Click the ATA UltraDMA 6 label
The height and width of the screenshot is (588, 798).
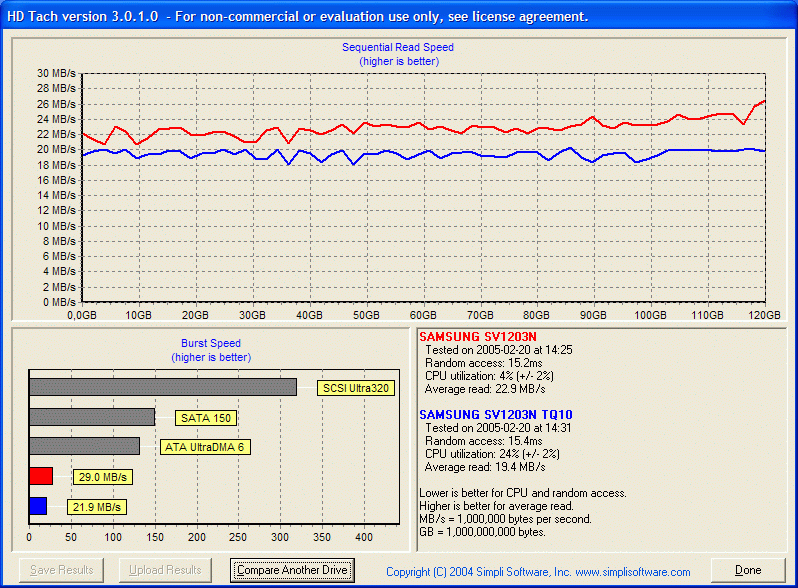[205, 447]
